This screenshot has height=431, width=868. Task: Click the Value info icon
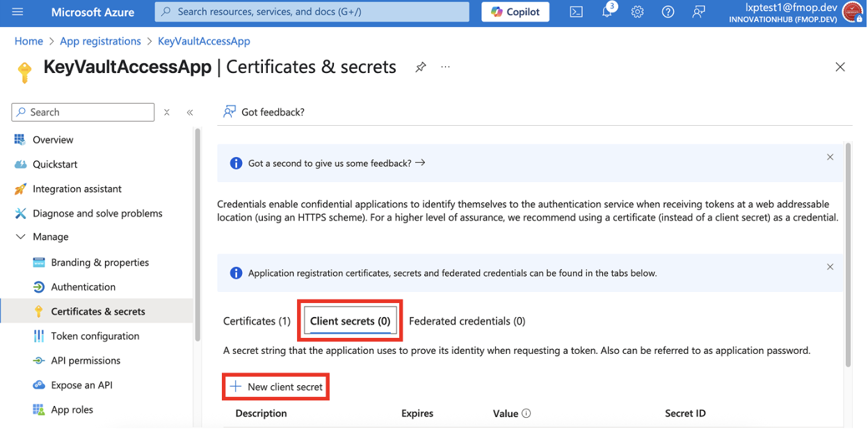tap(527, 413)
